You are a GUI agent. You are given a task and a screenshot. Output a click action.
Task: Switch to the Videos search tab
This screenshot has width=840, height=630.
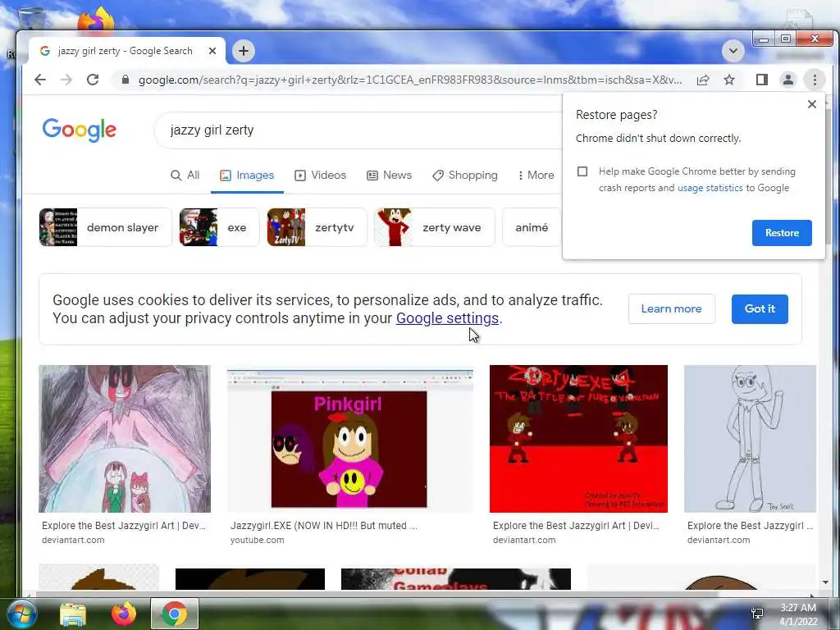(x=321, y=176)
